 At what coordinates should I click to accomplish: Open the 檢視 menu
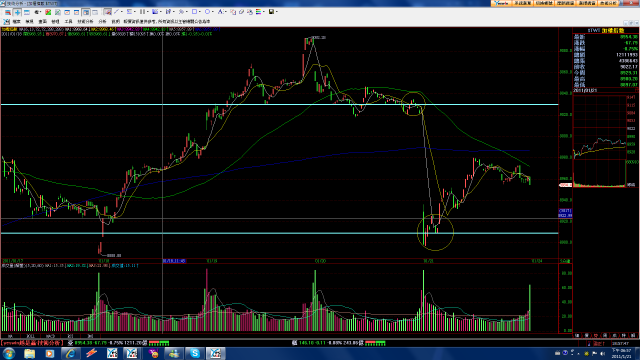(29, 22)
